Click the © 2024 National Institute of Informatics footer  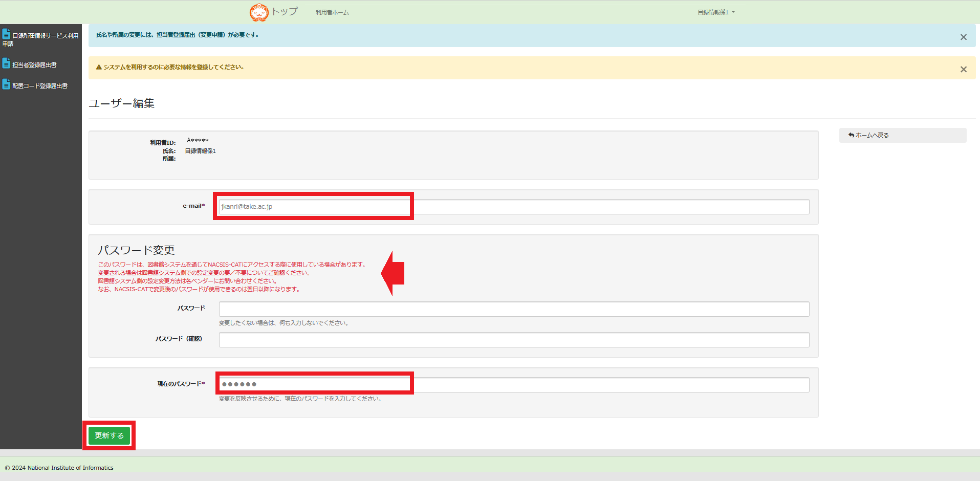coord(59,468)
